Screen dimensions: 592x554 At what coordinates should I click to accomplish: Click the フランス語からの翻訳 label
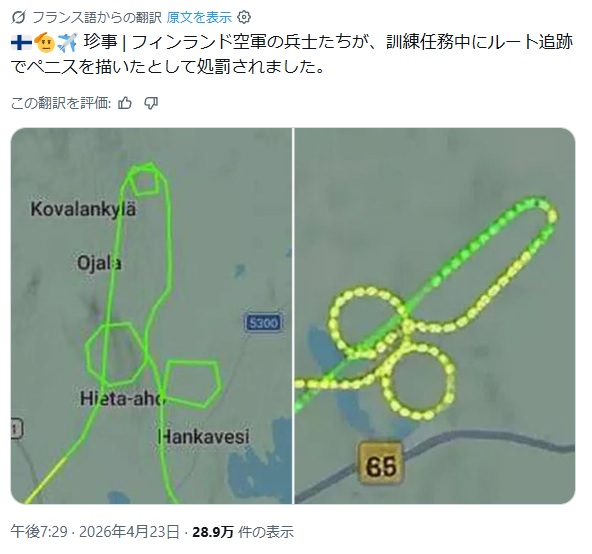(x=97, y=17)
